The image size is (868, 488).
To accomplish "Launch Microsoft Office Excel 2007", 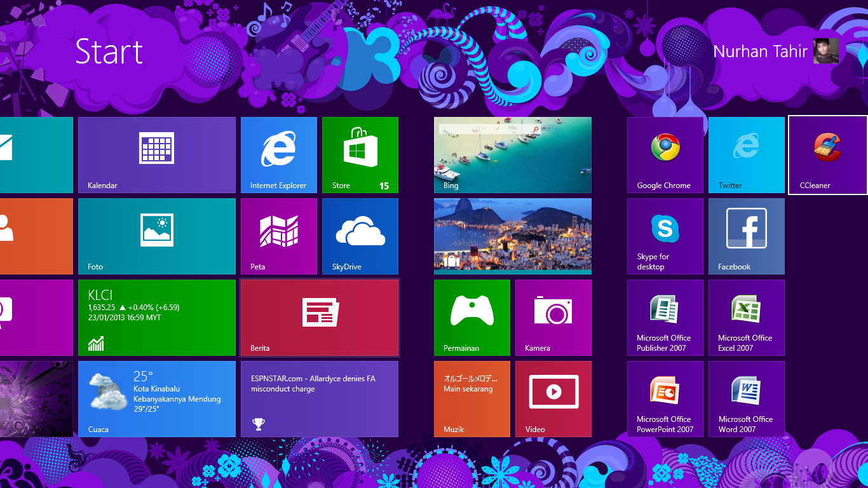I will coord(747,318).
